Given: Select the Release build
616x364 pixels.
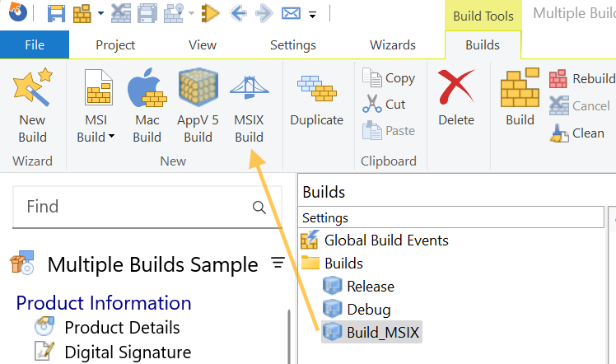Looking at the screenshot, I should pos(358,287).
